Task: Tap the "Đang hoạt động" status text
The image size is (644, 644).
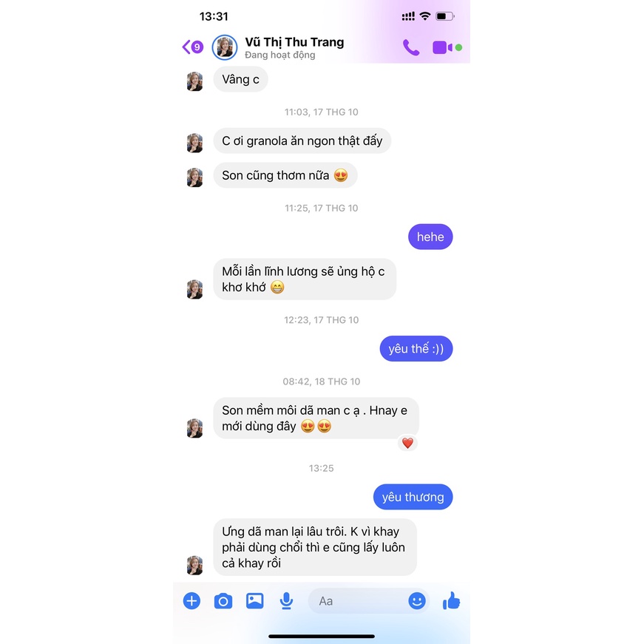Action: (280, 55)
